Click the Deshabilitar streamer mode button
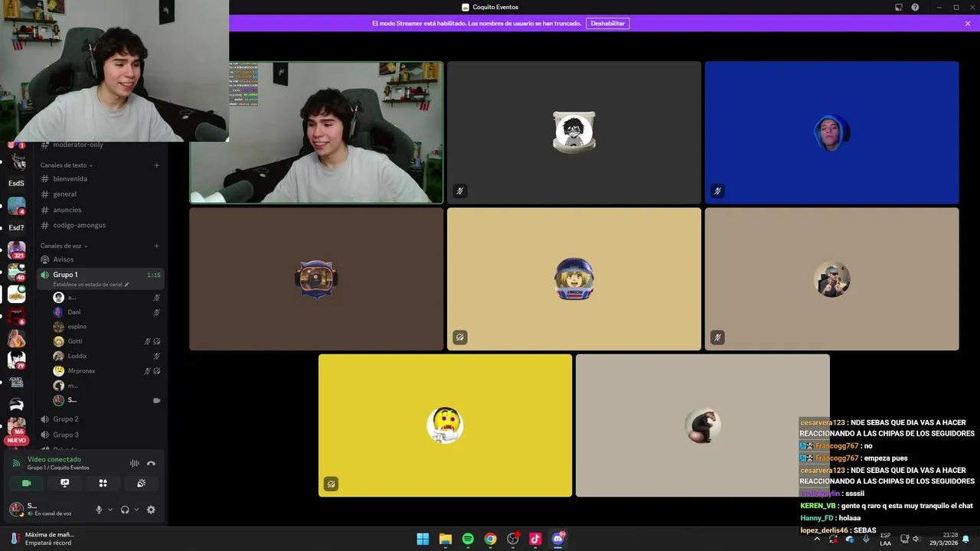 pyautogui.click(x=608, y=24)
